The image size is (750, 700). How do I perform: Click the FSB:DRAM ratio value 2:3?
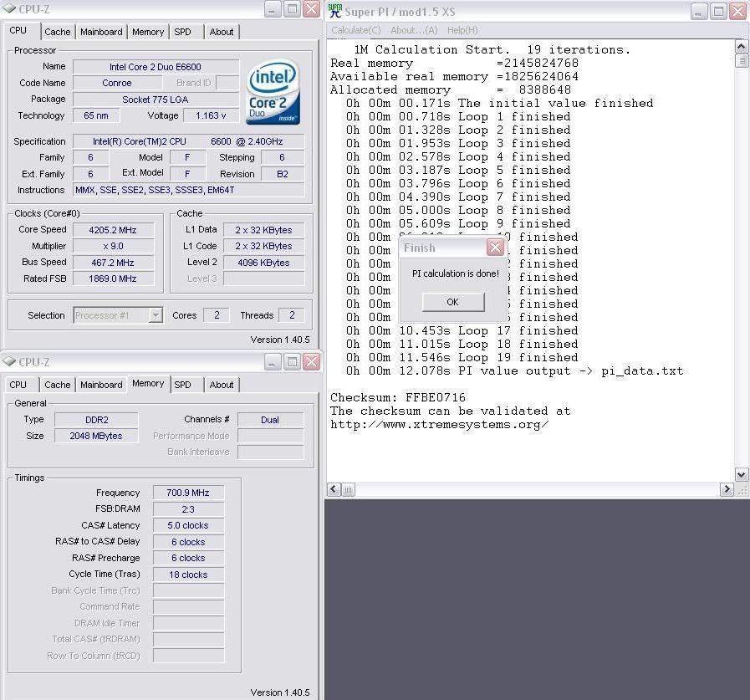pyautogui.click(x=188, y=509)
